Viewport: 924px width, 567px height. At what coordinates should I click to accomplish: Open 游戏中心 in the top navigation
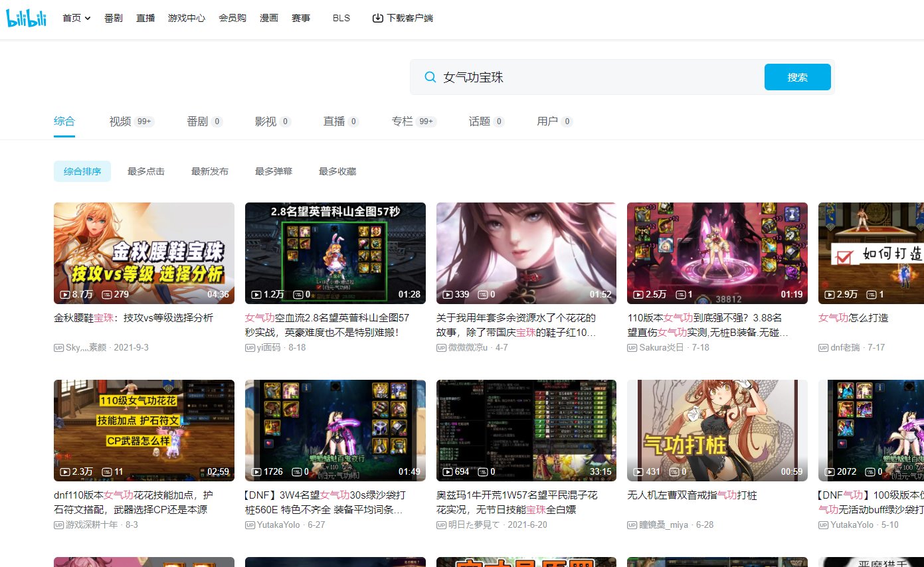187,18
